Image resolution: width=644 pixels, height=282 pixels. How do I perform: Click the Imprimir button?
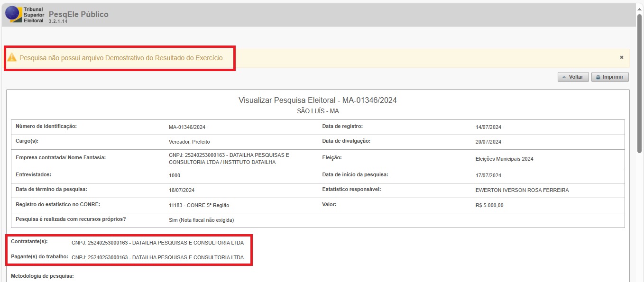click(610, 77)
